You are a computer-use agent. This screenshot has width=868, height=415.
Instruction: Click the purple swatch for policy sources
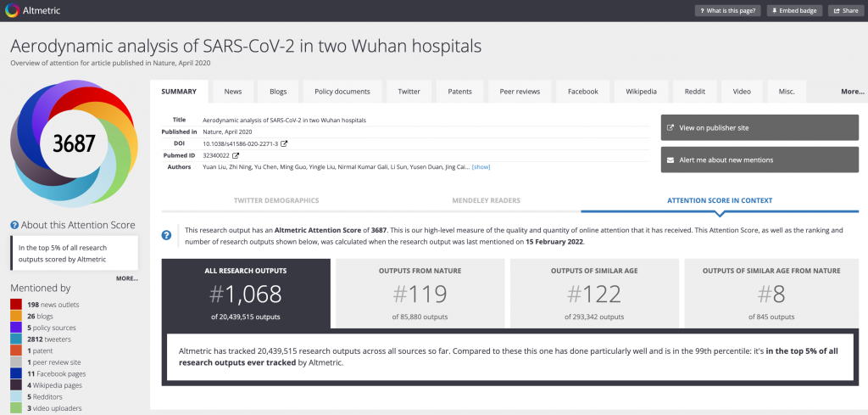click(x=16, y=328)
